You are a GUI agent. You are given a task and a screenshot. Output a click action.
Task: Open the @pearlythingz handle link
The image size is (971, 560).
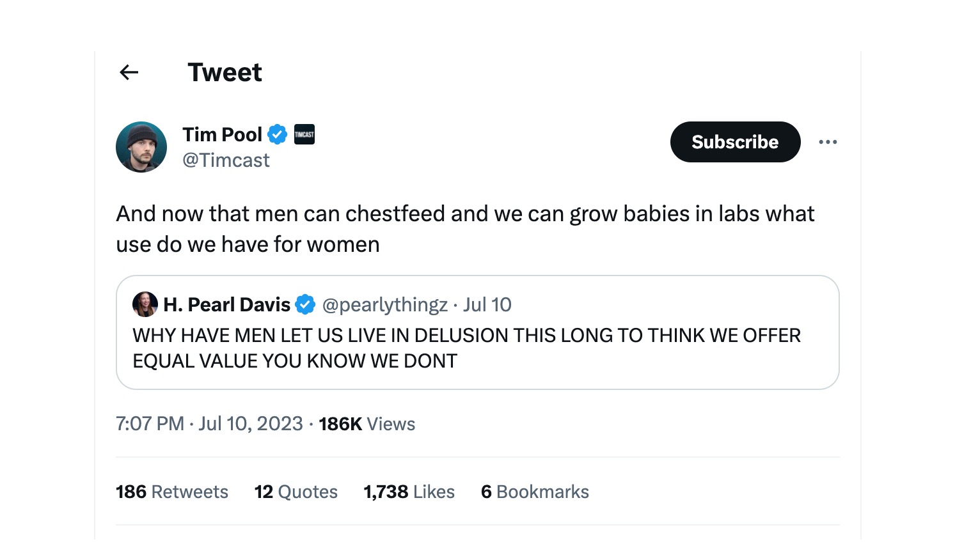386,304
